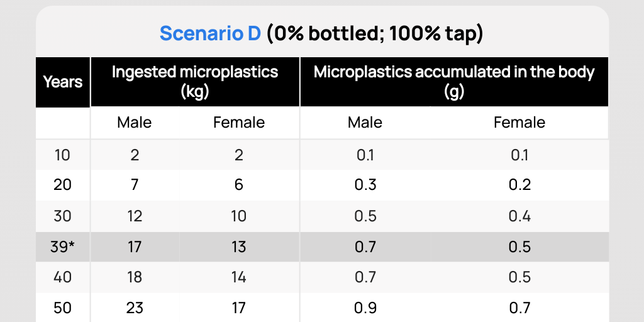The width and height of the screenshot is (644, 322).
Task: Select the Years column header
Action: point(63,82)
